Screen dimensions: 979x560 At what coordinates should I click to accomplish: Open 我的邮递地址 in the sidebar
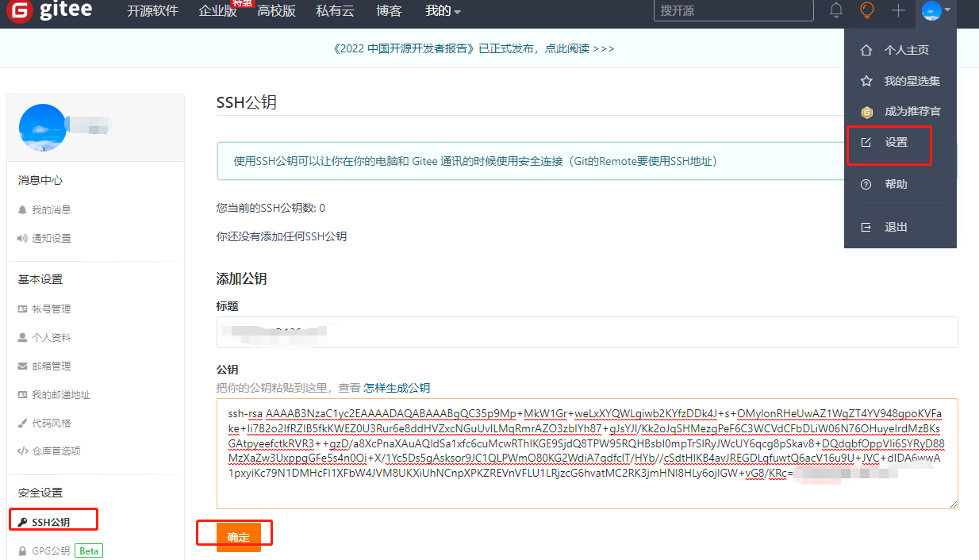[x=61, y=394]
